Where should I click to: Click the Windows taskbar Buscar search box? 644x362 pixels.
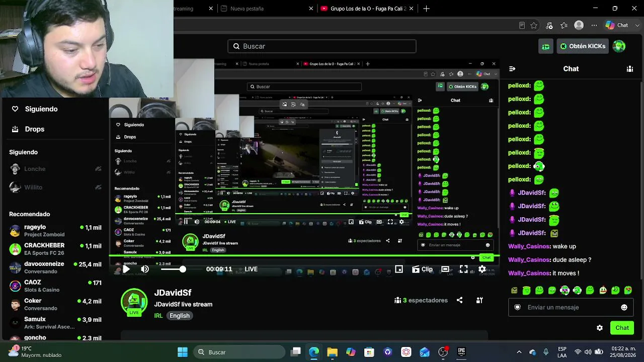coord(238,352)
